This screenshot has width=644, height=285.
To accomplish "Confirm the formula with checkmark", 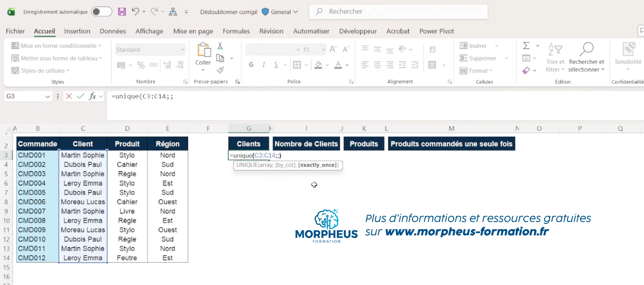I will pyautogui.click(x=80, y=96).
